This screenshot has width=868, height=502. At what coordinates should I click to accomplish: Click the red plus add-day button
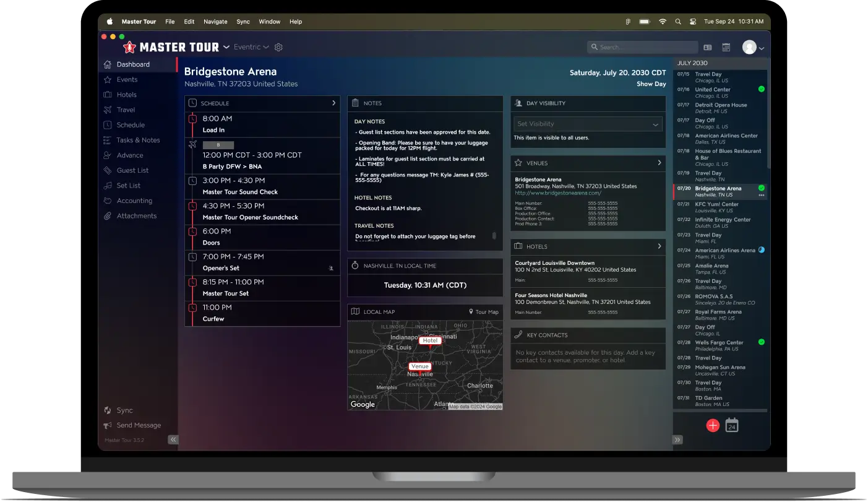[x=713, y=425]
